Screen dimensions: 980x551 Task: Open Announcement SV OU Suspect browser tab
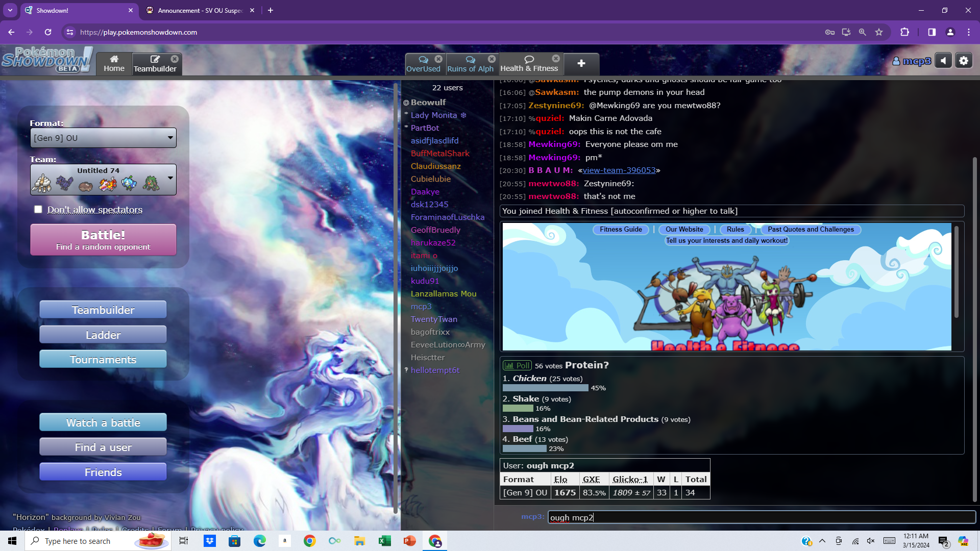pyautogui.click(x=200, y=10)
